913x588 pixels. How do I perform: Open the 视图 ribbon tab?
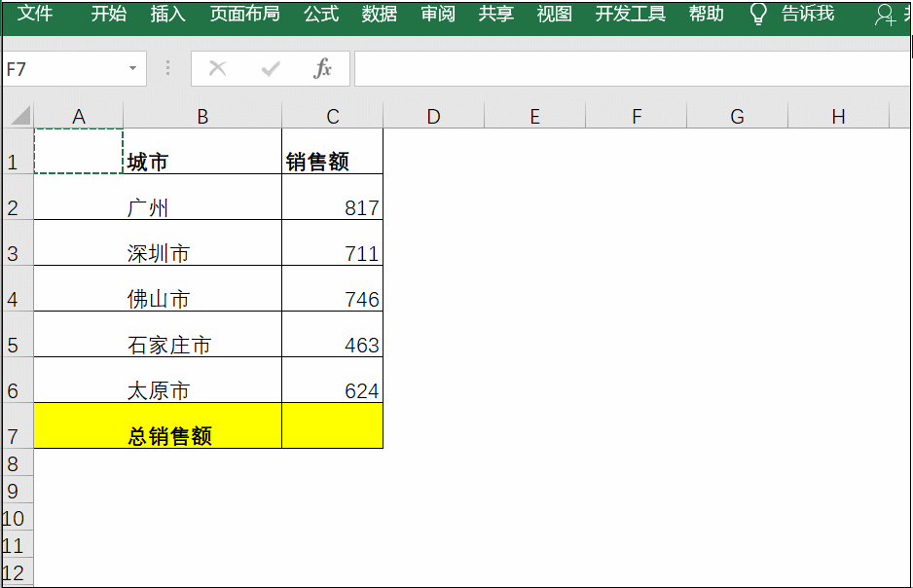pos(553,15)
